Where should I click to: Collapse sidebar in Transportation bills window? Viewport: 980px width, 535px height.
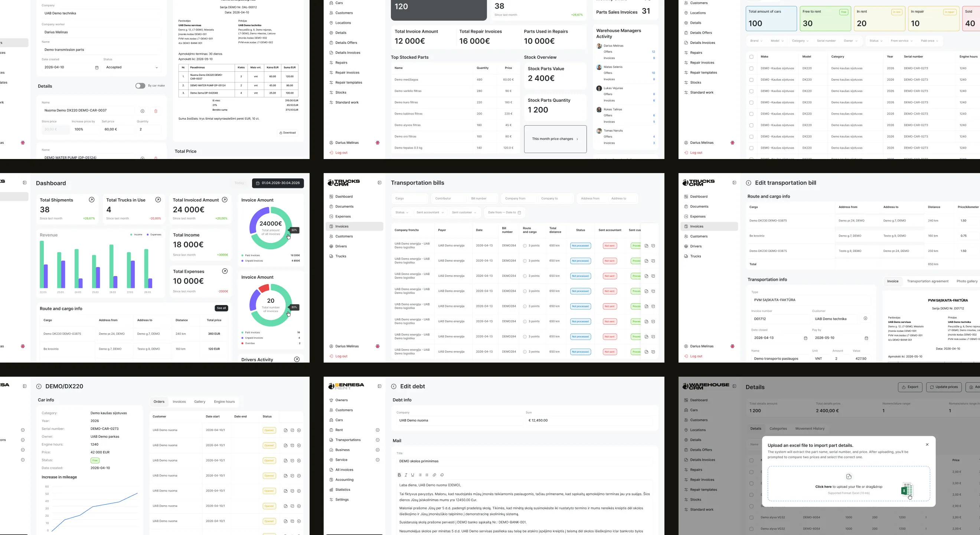point(379,183)
